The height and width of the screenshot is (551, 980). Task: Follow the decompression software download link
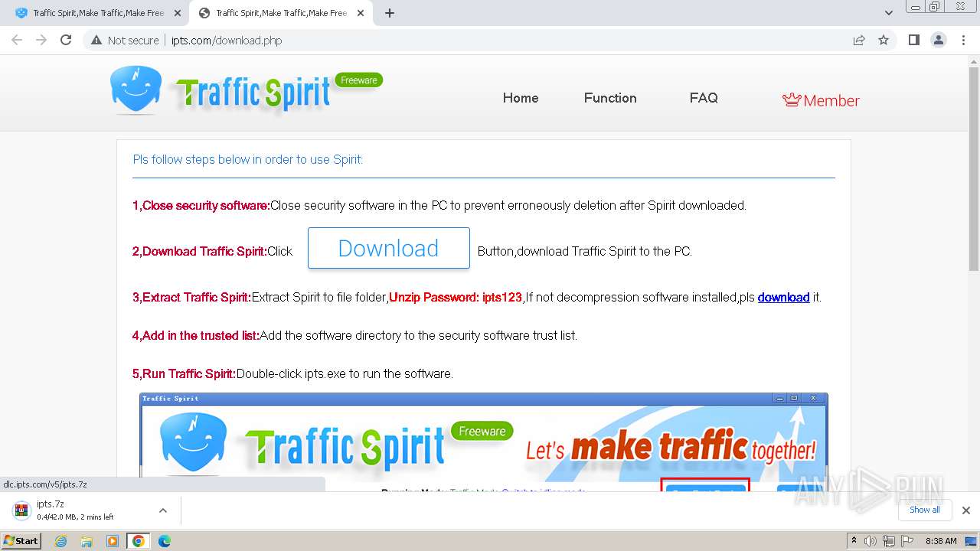(x=783, y=297)
